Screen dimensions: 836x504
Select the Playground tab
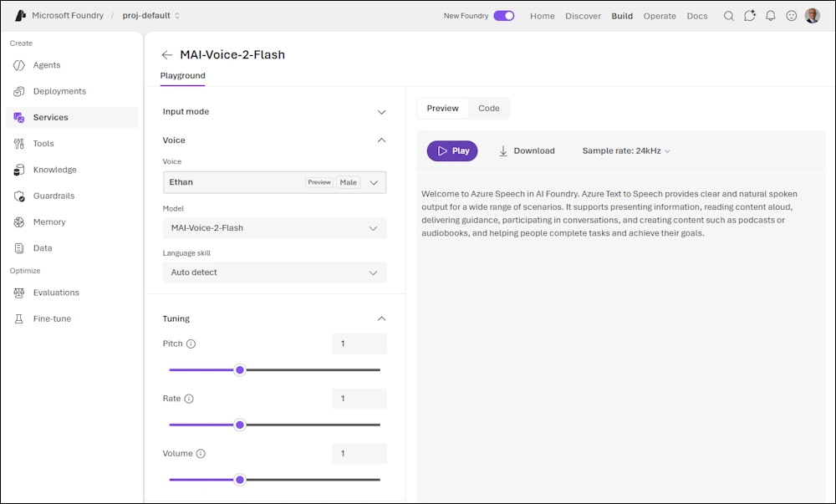(x=183, y=76)
